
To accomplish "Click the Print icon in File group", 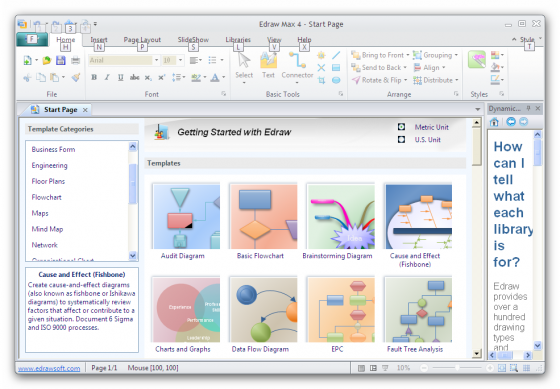I will click(x=75, y=60).
